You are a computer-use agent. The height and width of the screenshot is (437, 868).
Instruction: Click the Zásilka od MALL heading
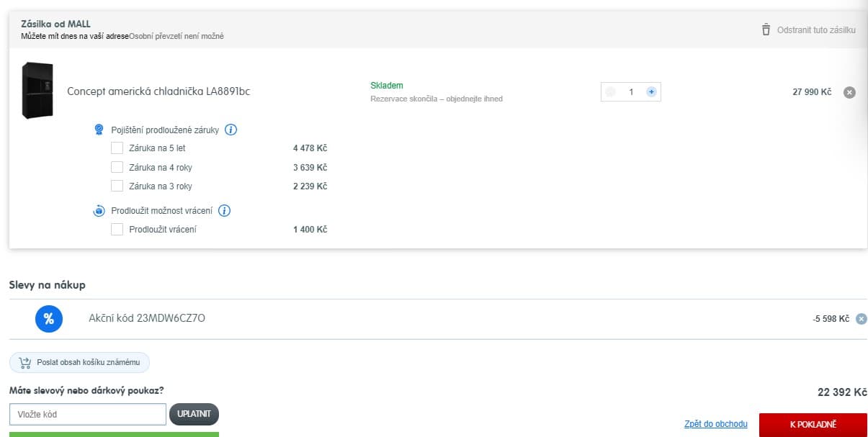tap(55, 24)
